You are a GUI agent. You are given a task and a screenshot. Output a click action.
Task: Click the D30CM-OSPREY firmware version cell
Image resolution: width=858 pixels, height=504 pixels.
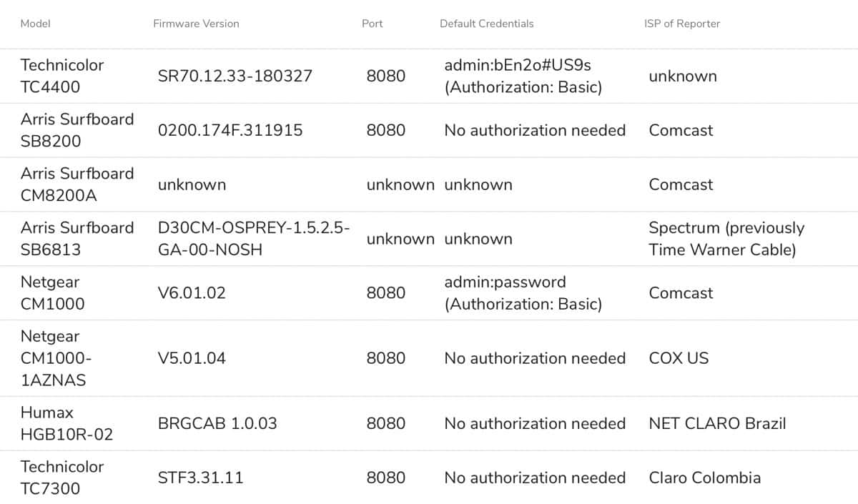pos(254,239)
